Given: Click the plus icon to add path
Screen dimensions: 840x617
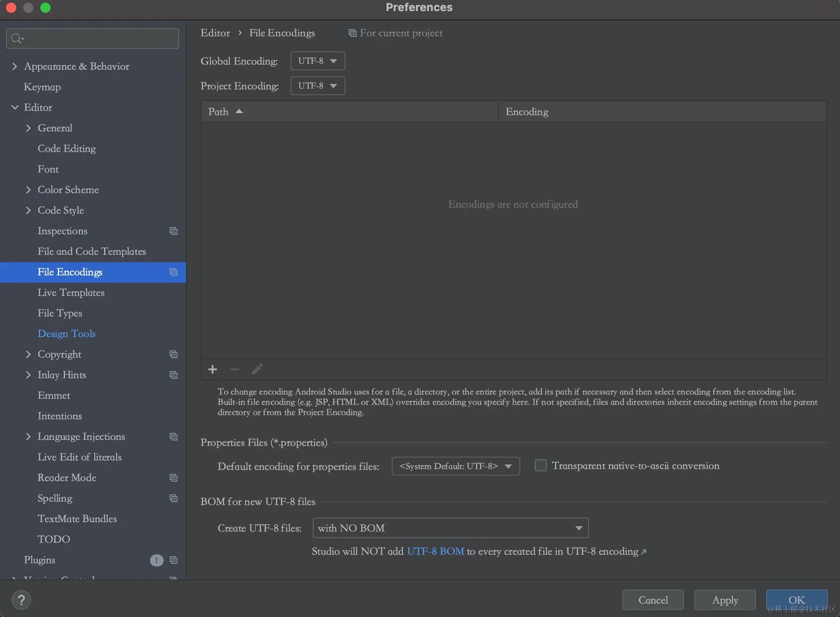Looking at the screenshot, I should pos(213,369).
